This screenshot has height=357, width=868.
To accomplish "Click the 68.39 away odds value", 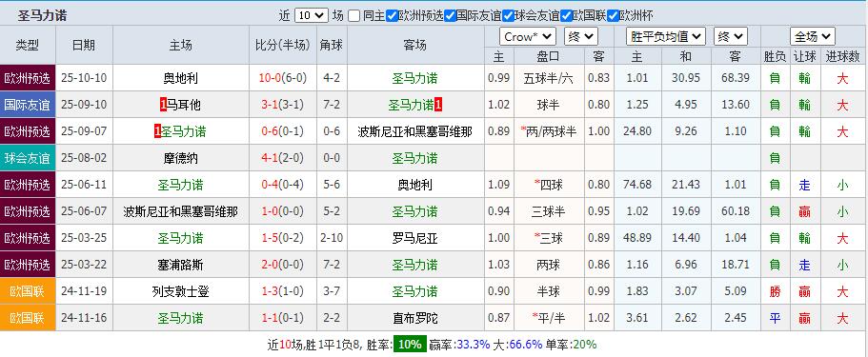I will click(736, 79).
